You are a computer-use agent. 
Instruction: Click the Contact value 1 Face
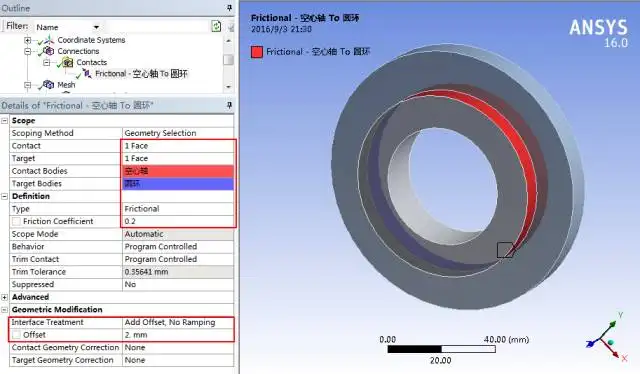coord(178,146)
